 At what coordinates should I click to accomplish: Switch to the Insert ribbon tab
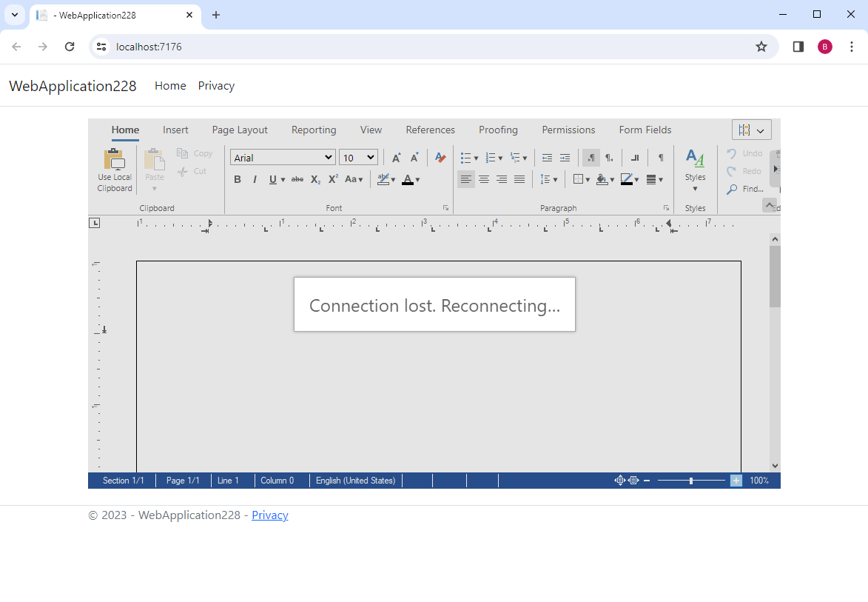pyautogui.click(x=175, y=130)
